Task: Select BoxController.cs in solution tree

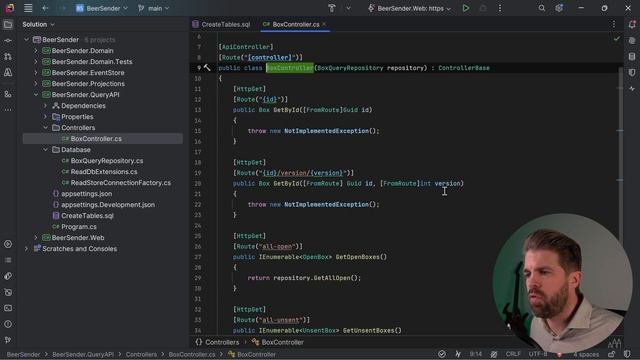Action: [x=103, y=139]
